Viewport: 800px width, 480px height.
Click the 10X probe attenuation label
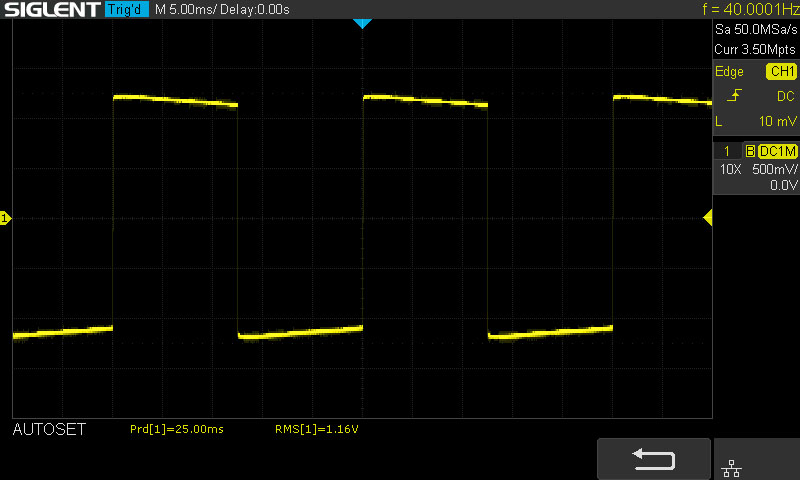(x=730, y=169)
